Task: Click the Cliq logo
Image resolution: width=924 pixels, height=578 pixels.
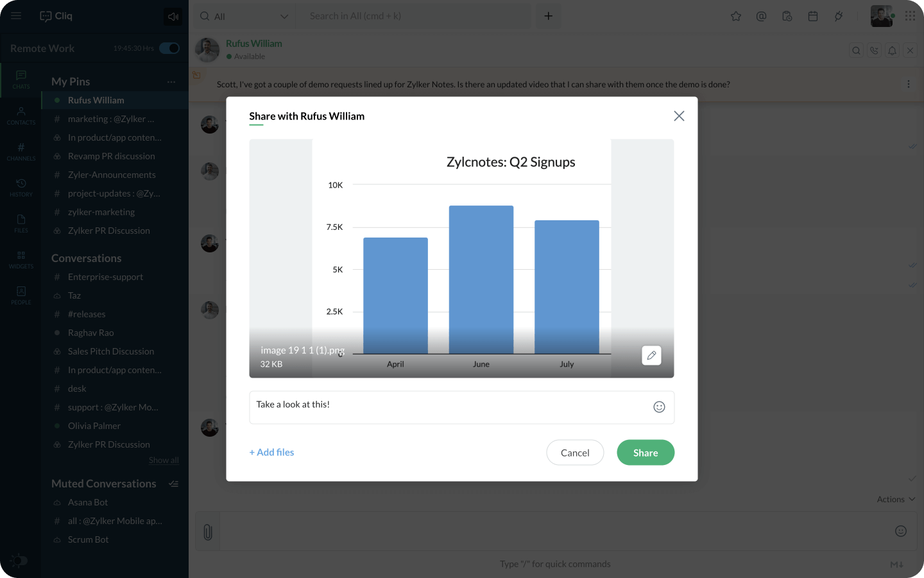Action: [x=56, y=16]
